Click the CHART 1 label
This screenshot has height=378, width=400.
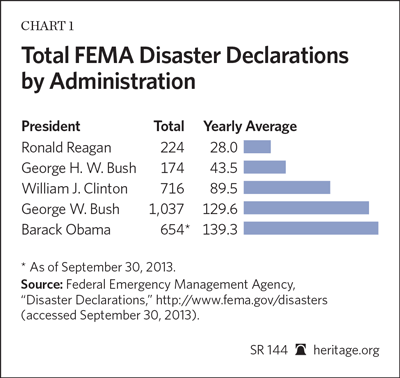click(47, 26)
